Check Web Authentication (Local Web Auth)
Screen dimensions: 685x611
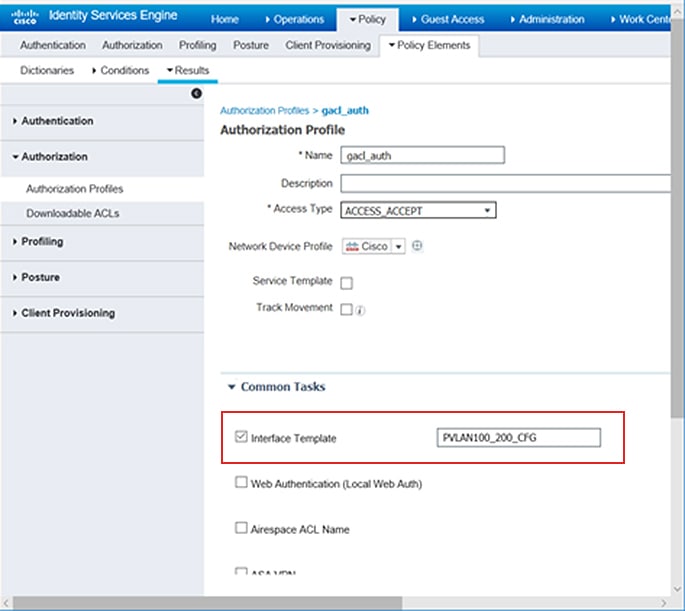(241, 482)
